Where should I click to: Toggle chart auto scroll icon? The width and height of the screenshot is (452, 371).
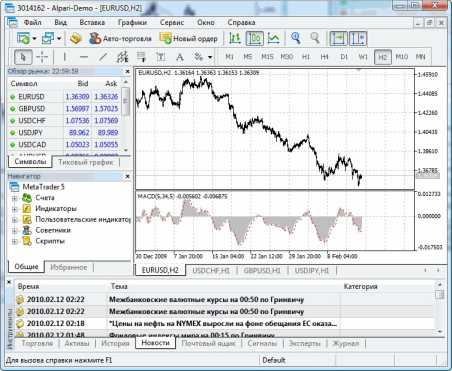(x=338, y=39)
